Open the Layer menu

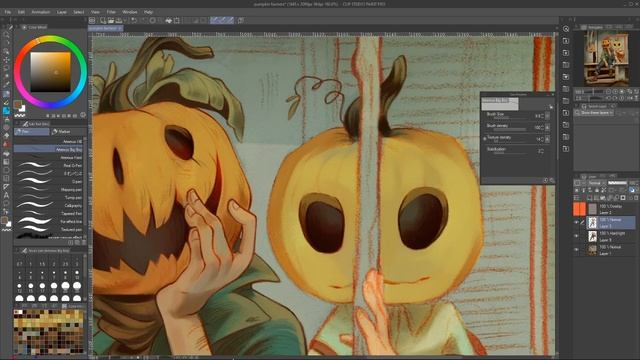coord(62,12)
